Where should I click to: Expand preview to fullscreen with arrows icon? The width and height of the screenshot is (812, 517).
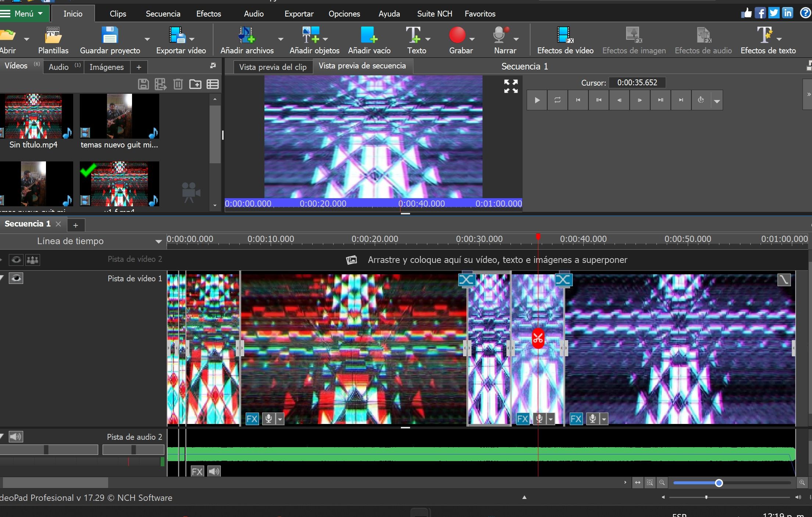(511, 86)
